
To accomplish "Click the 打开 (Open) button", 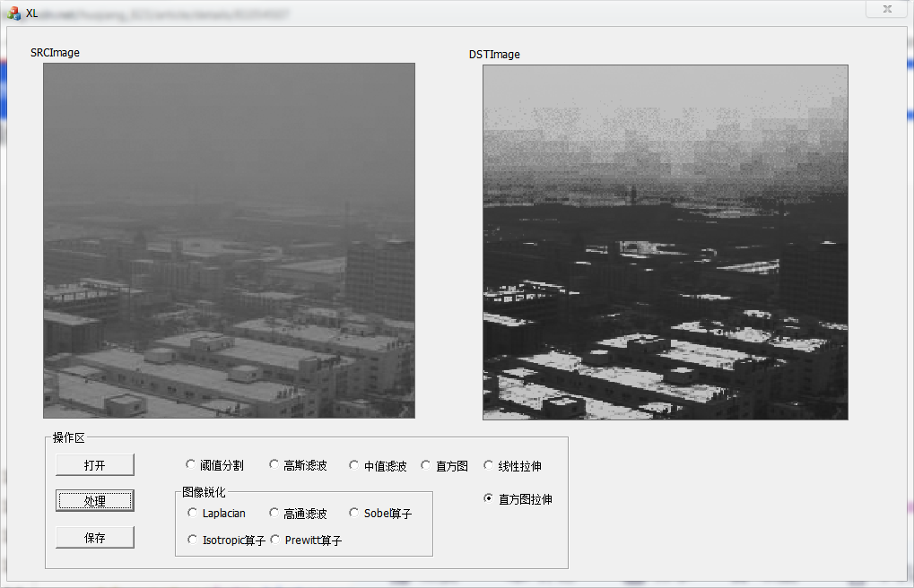I will click(x=95, y=465).
